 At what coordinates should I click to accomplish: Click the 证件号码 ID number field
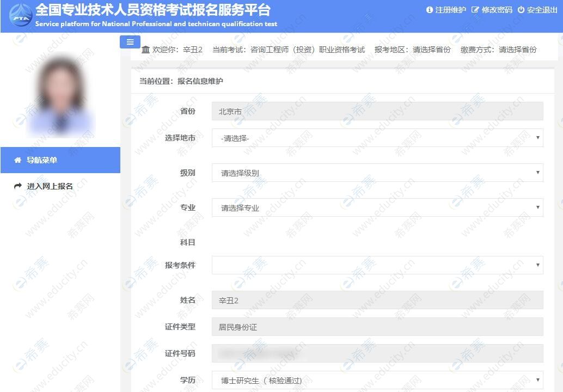(378, 353)
